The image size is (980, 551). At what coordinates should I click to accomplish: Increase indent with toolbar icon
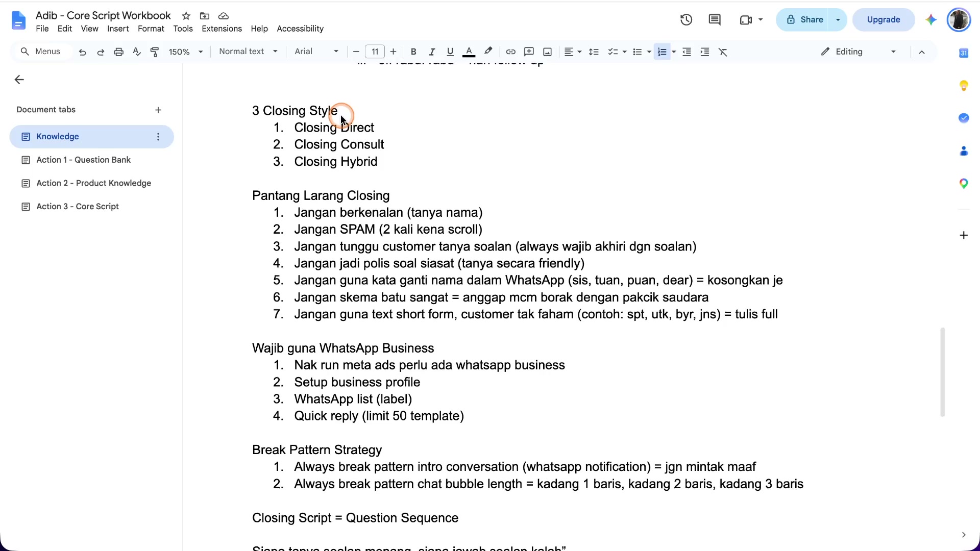pyautogui.click(x=705, y=52)
